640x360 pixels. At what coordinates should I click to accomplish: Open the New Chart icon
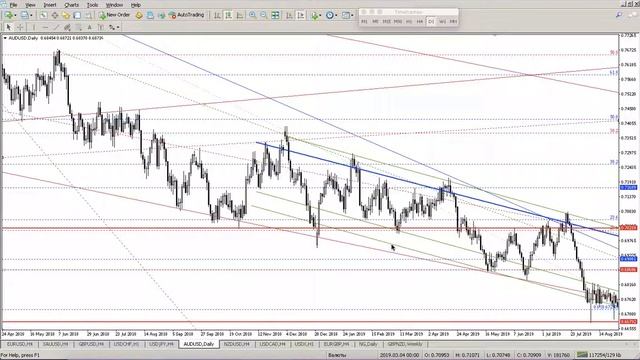point(9,15)
